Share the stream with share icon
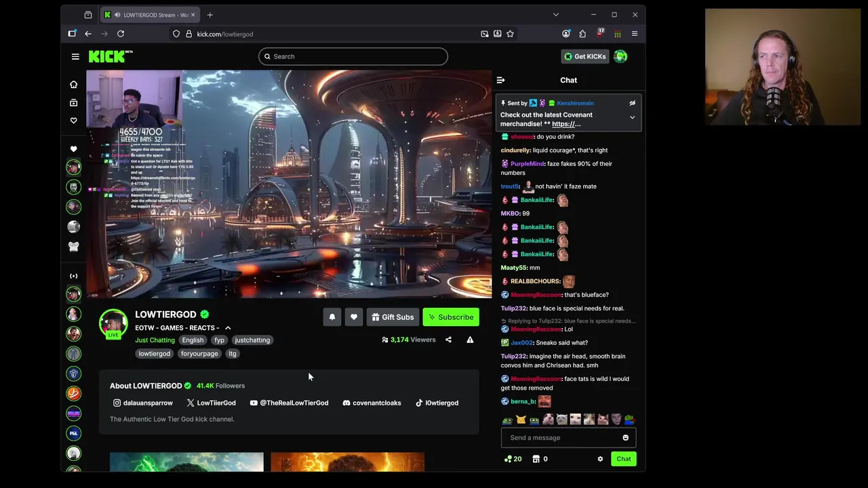 tap(448, 340)
